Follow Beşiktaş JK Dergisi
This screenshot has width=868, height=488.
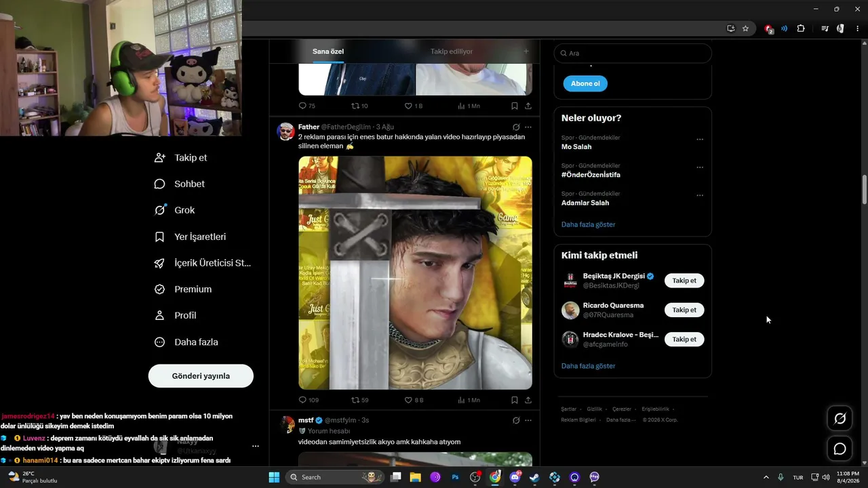point(684,281)
